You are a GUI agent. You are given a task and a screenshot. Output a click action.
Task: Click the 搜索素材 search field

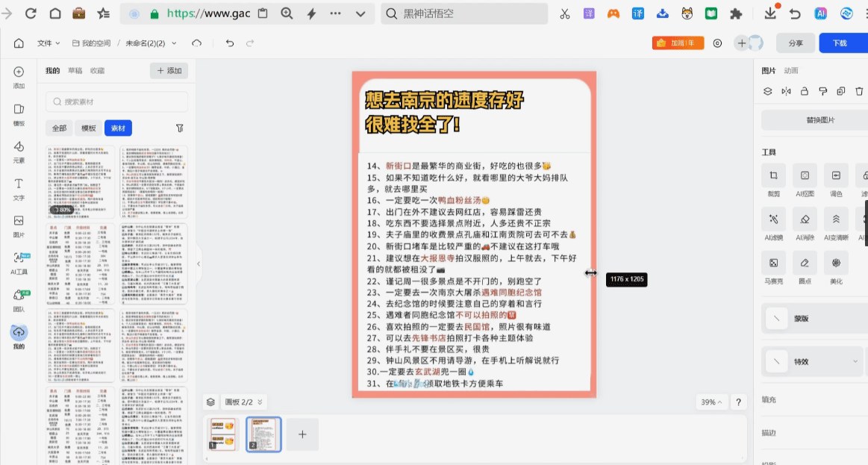tap(117, 102)
